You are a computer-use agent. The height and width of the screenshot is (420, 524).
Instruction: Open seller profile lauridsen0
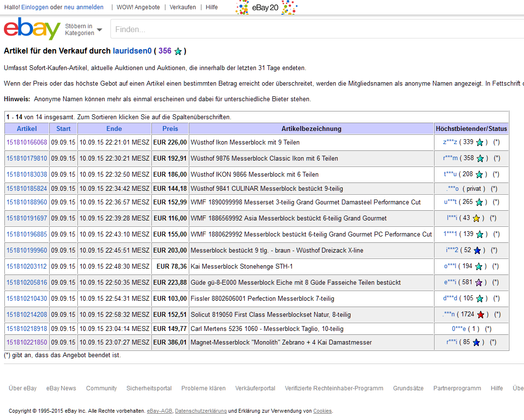click(x=132, y=51)
